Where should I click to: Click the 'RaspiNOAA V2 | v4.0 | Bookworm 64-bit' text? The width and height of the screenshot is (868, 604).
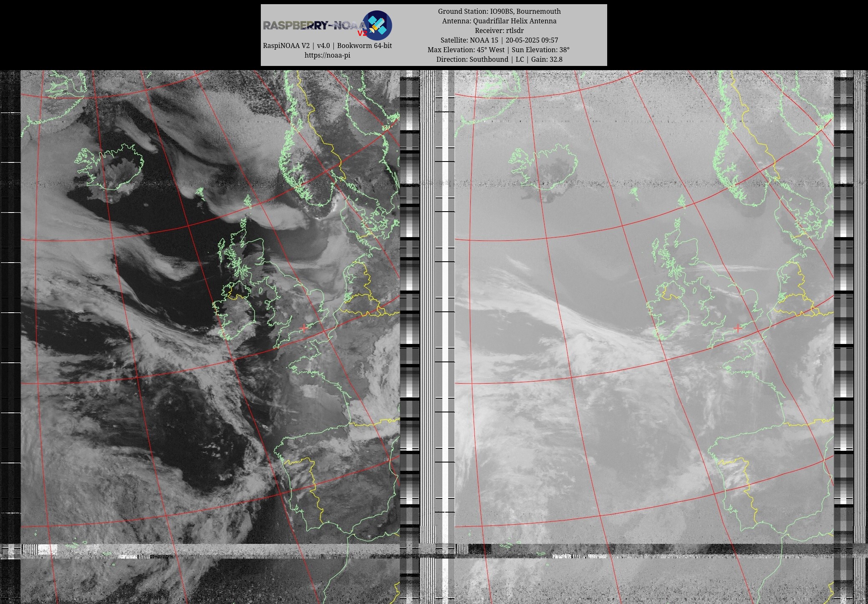pyautogui.click(x=327, y=45)
